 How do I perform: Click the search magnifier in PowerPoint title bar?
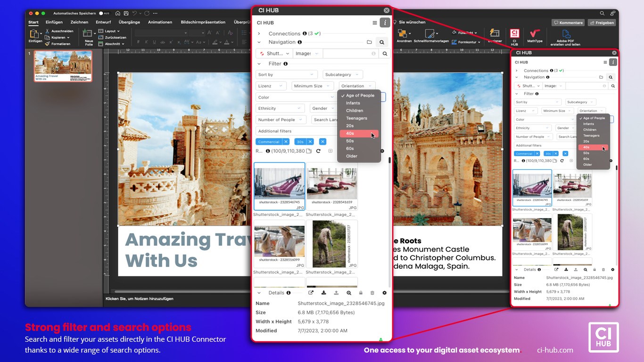coord(602,13)
